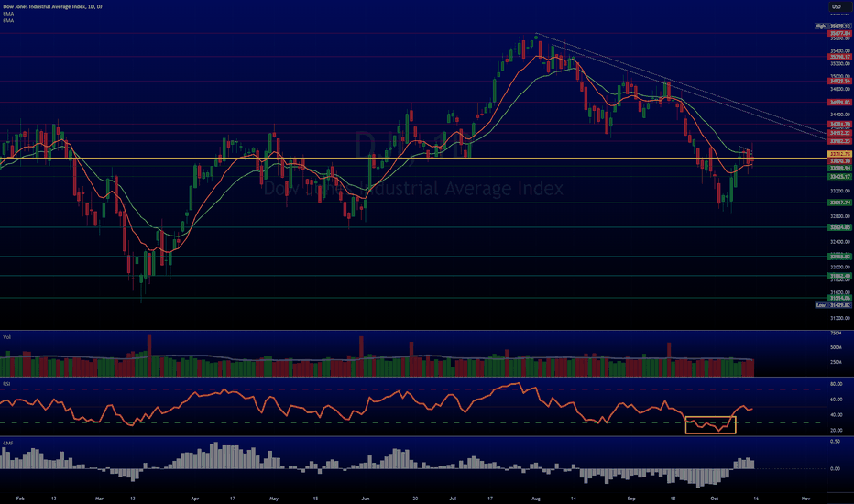
Task: Click the Jun label on the time axis
Action: point(366,499)
